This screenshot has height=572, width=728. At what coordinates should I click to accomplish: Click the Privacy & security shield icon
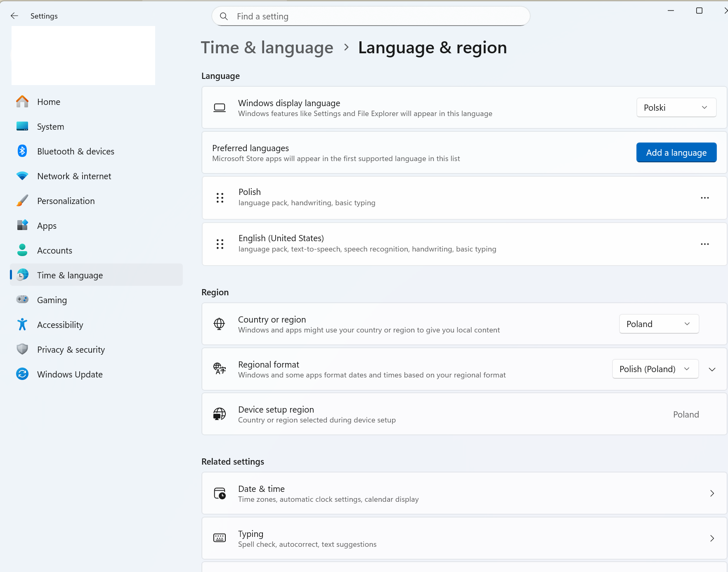click(x=22, y=349)
